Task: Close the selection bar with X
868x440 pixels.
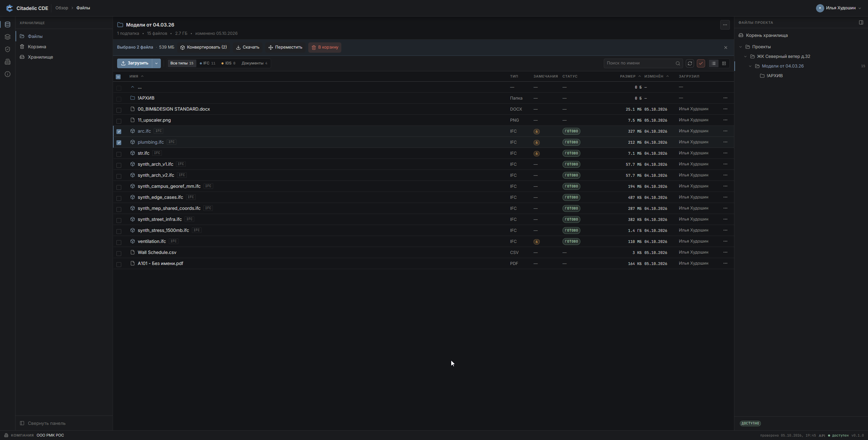Action: [x=725, y=48]
